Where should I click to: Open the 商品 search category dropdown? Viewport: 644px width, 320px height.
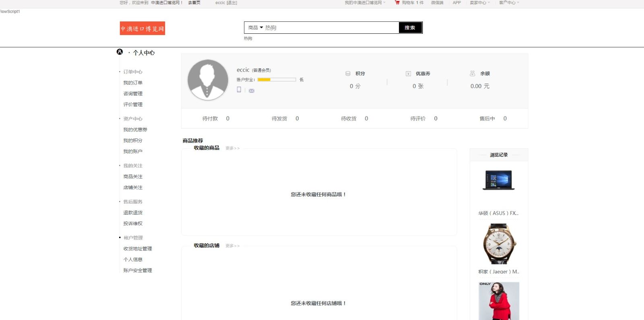tap(256, 28)
